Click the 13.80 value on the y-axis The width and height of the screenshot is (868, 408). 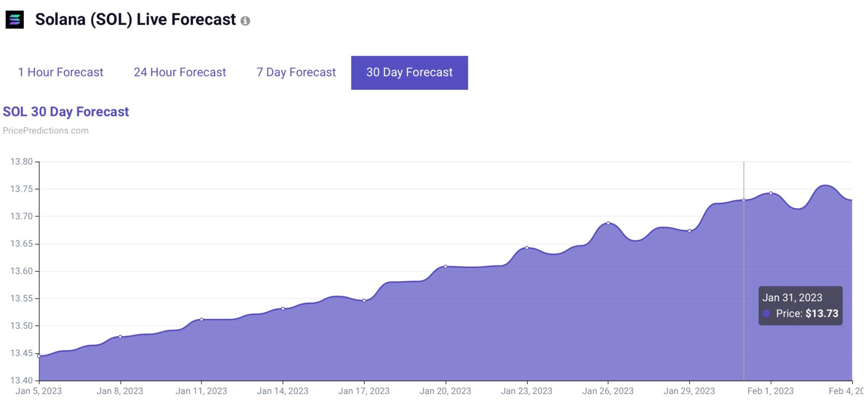tap(22, 161)
